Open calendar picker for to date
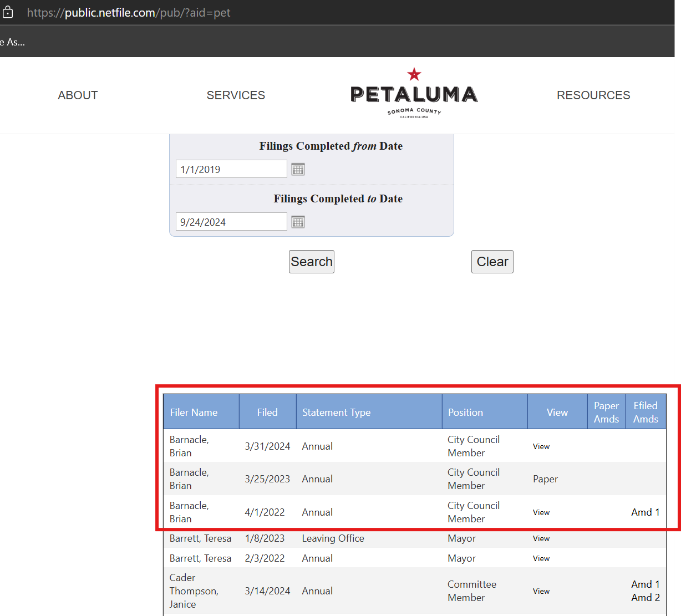This screenshot has height=616, width=681. (298, 222)
